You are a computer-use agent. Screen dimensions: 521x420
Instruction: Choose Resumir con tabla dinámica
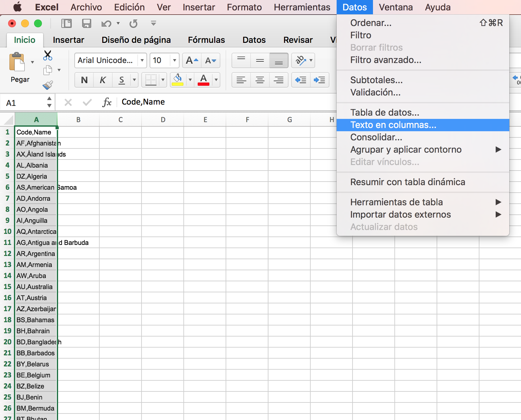(423, 182)
